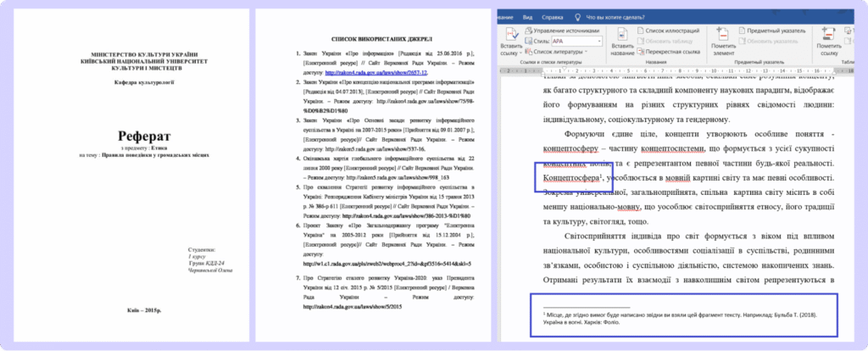Click the footnote text beginning 'Місце, де згідно'
Image resolution: width=868 pixels, height=351 pixels.
[681, 318]
